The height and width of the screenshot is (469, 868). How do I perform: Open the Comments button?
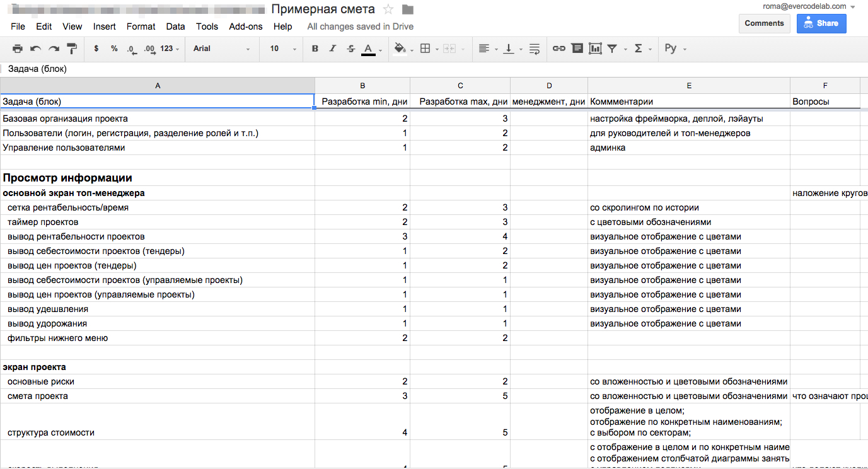(764, 23)
